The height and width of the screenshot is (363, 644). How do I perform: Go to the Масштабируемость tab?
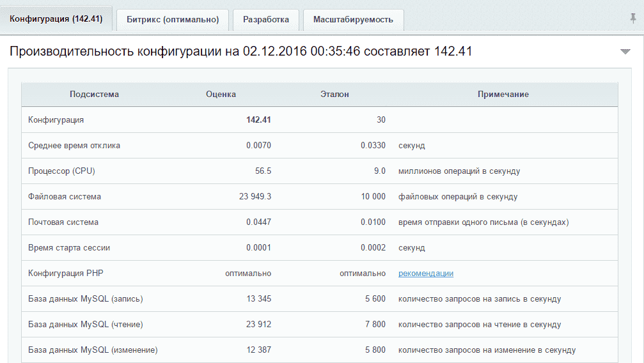point(353,20)
